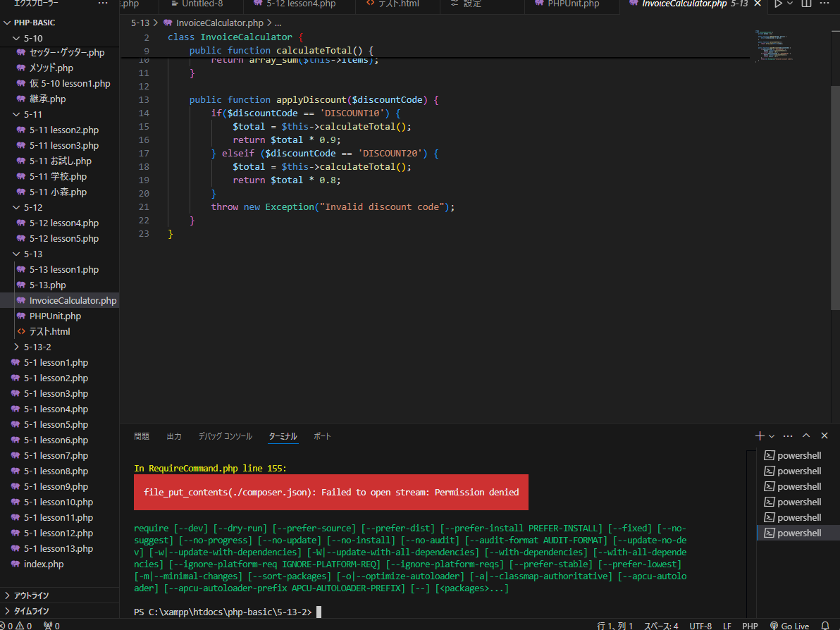This screenshot has height=630, width=840.
Task: Open editor more actions ellipsis
Action: click(824, 4)
